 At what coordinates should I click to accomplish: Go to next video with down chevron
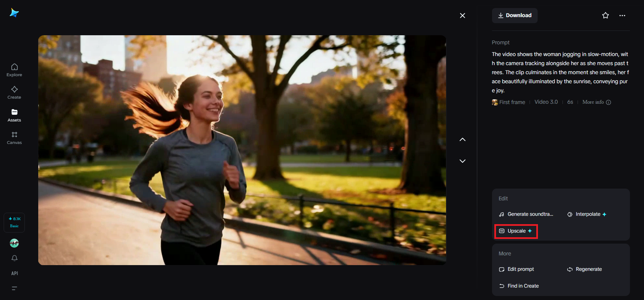(x=462, y=161)
